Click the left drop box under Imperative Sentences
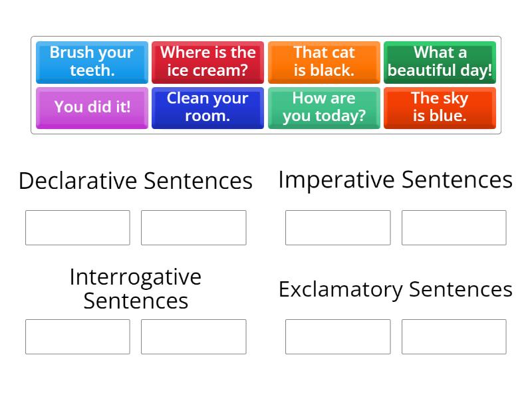The width and height of the screenshot is (532, 399). coord(338,227)
